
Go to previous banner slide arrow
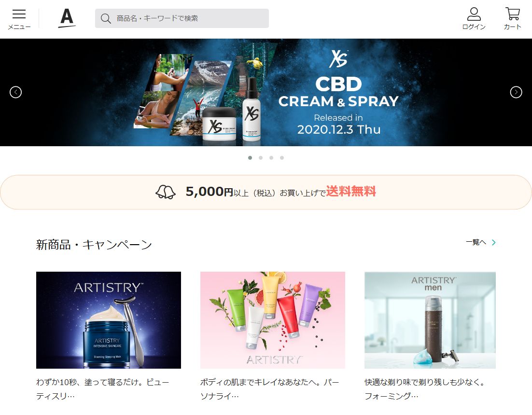(15, 92)
